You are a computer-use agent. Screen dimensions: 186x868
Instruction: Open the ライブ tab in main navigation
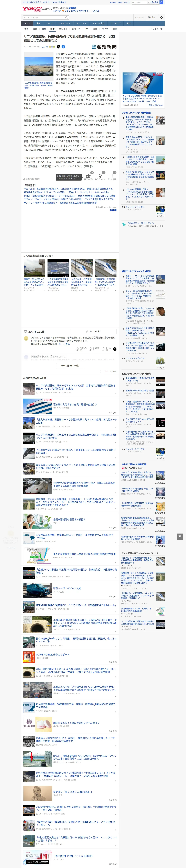[49, 24]
